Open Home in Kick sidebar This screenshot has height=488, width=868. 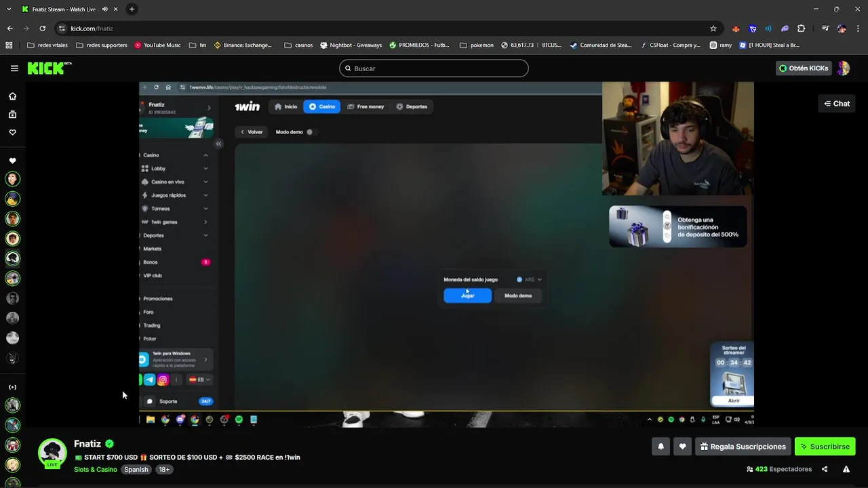pos(12,96)
